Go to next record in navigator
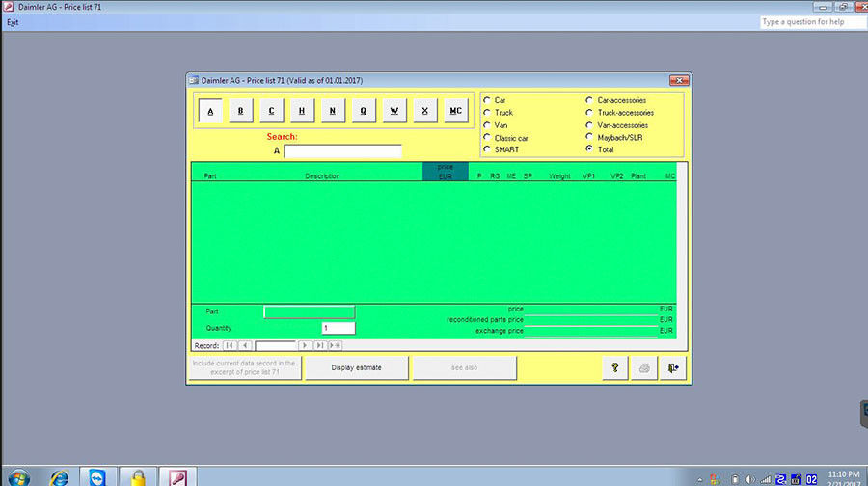This screenshot has height=486, width=868. coord(305,345)
